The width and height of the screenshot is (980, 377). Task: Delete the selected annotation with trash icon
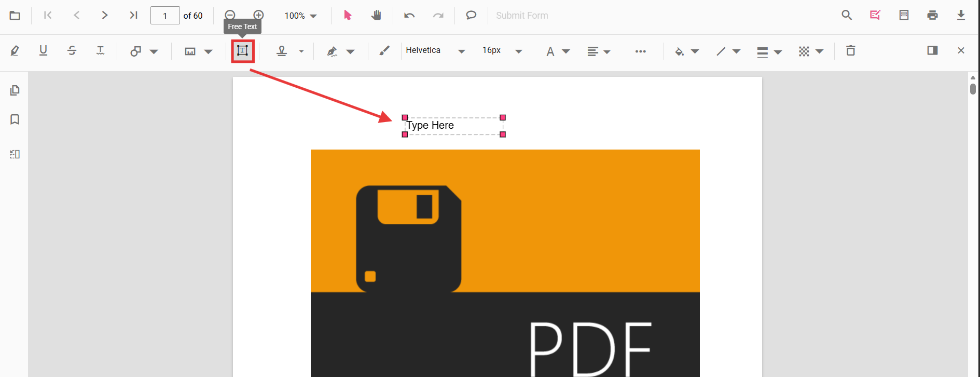coord(850,51)
